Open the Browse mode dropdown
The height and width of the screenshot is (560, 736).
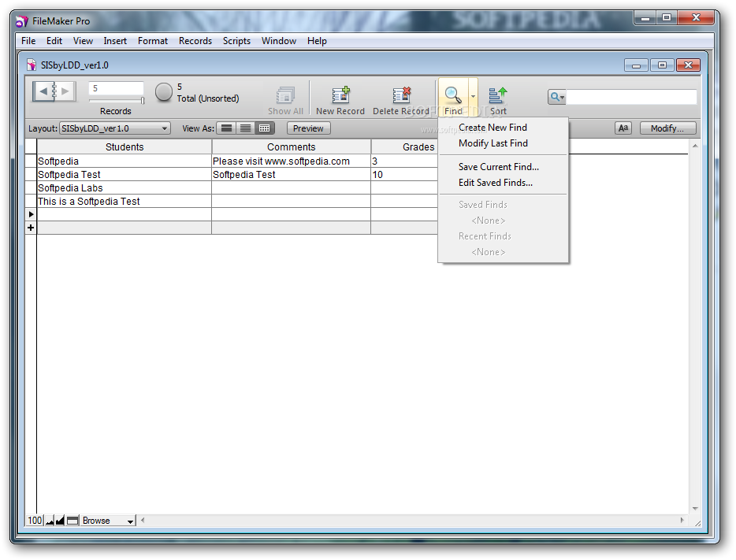coord(108,521)
